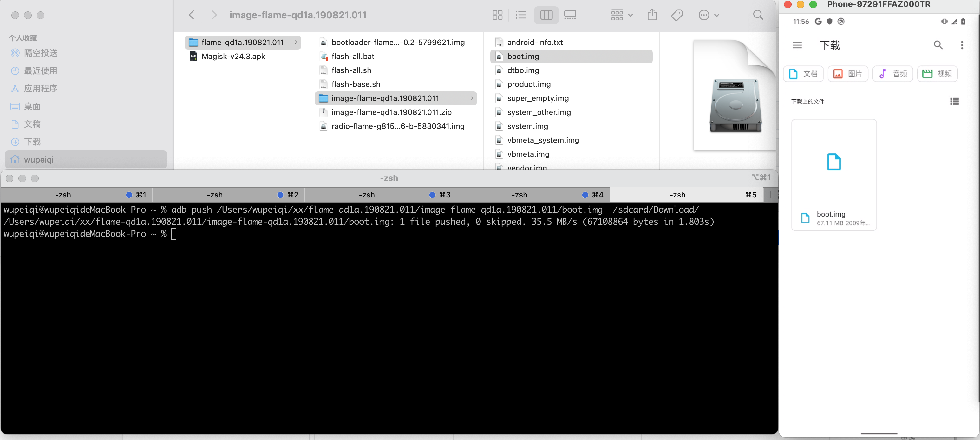Switch Finder to list view
The height and width of the screenshot is (440, 980).
click(x=520, y=15)
